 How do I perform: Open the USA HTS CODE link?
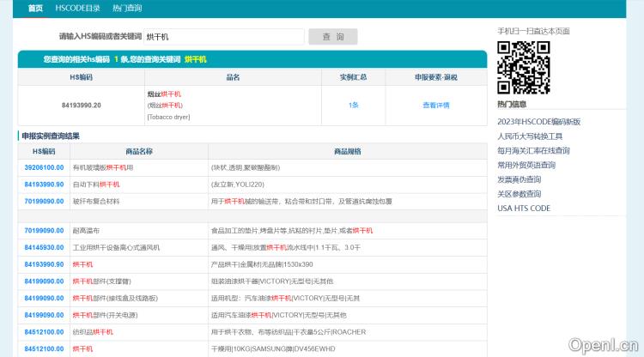pyautogui.click(x=524, y=208)
